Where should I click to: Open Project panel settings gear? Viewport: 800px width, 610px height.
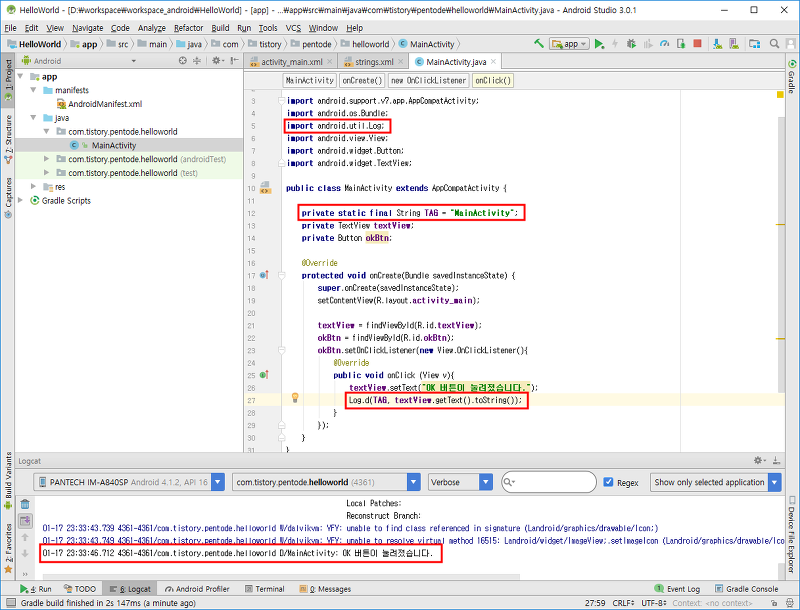pyautogui.click(x=217, y=61)
